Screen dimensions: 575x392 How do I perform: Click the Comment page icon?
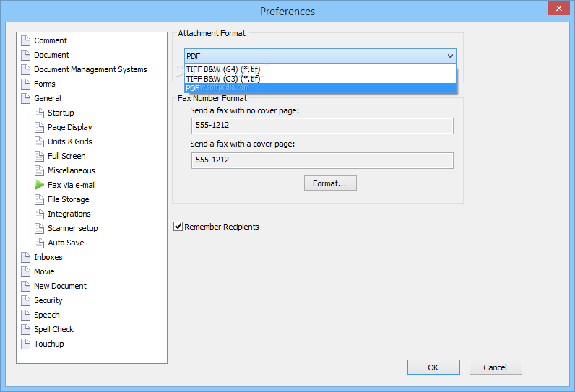(26, 40)
